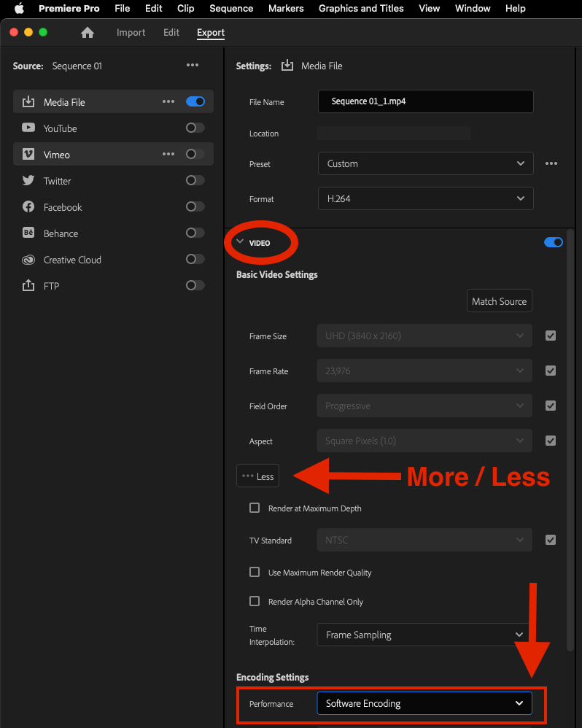Select the Facebook destination icon
This screenshot has width=582, height=728.
28,206
